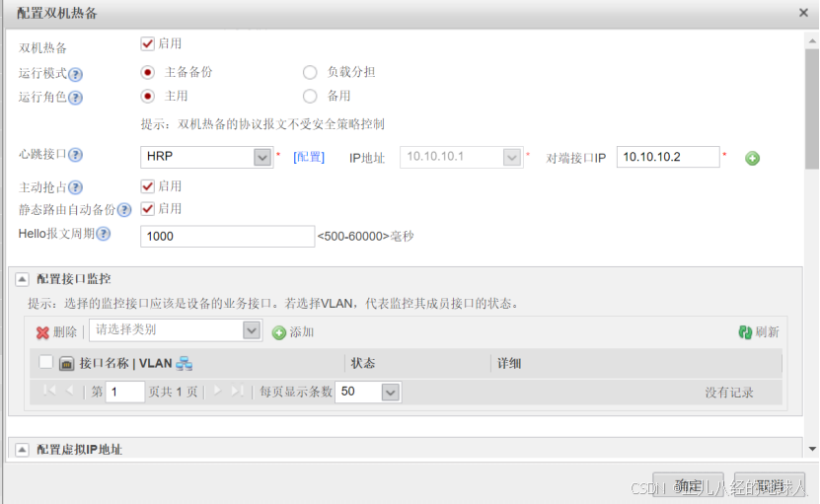820x504 pixels.
Task: Click the cancel button beside 确定
Action: (770, 486)
